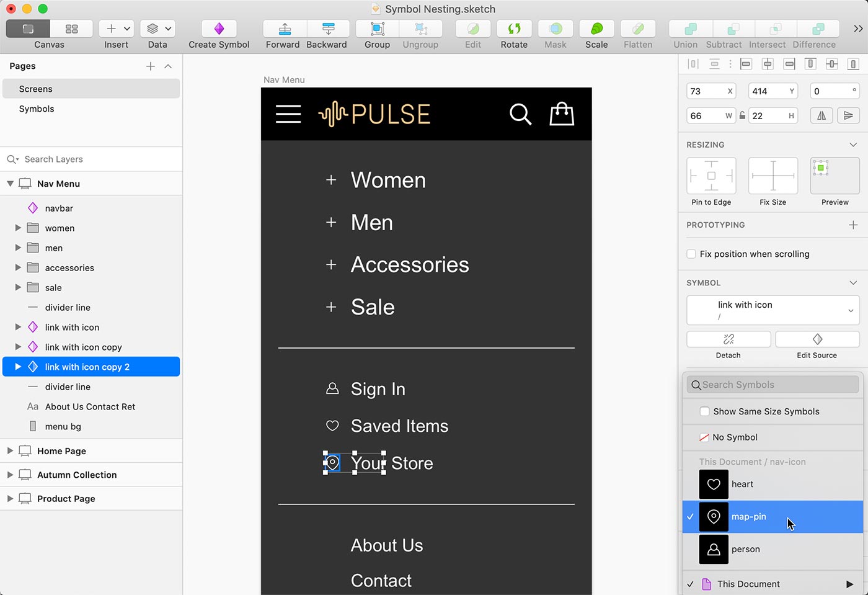Screen dimensions: 868x595
Task: Click the Create Symbol toolbar icon
Action: (x=218, y=29)
